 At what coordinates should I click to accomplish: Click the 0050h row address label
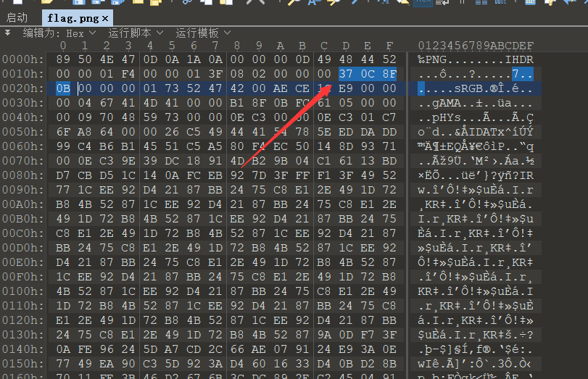coord(22,132)
